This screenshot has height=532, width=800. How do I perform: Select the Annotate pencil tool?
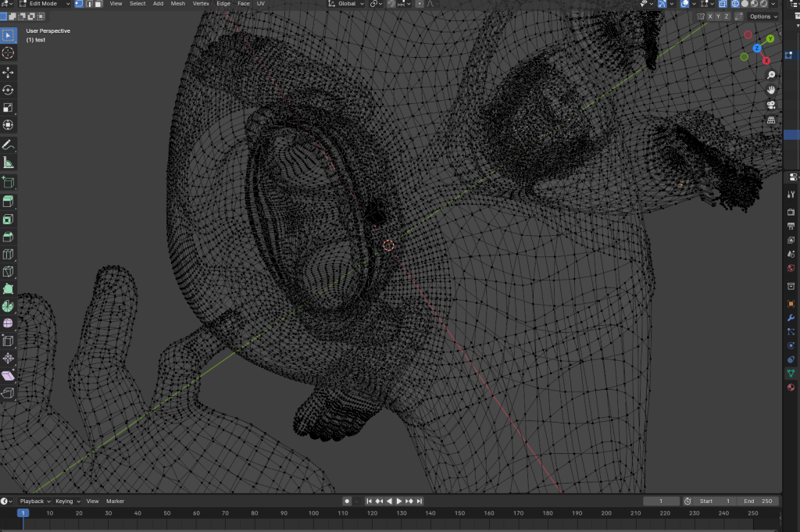pos(8,145)
